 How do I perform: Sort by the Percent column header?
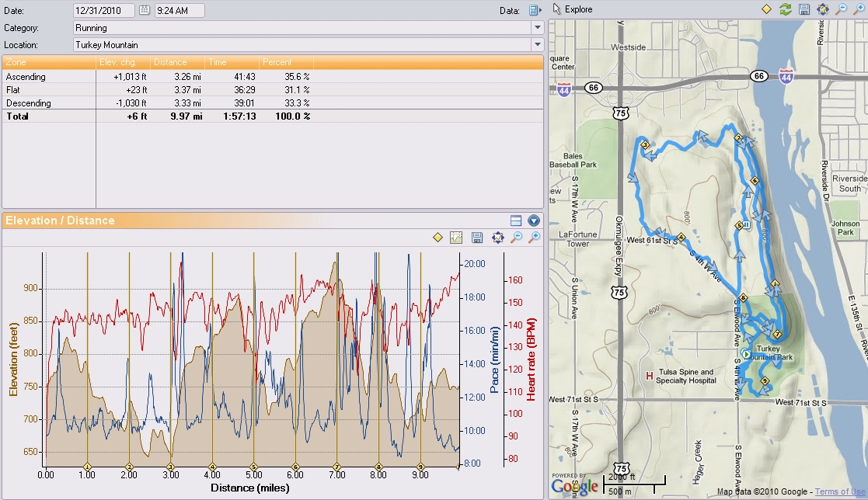point(286,62)
